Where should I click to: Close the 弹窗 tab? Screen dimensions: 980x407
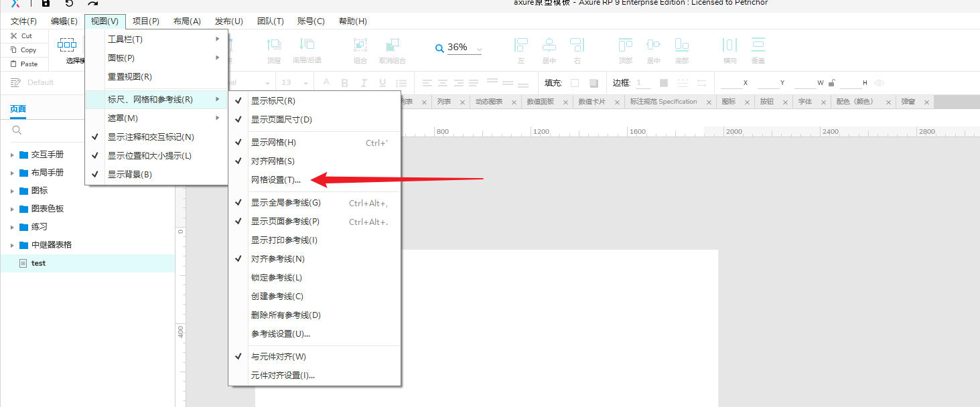[x=926, y=102]
